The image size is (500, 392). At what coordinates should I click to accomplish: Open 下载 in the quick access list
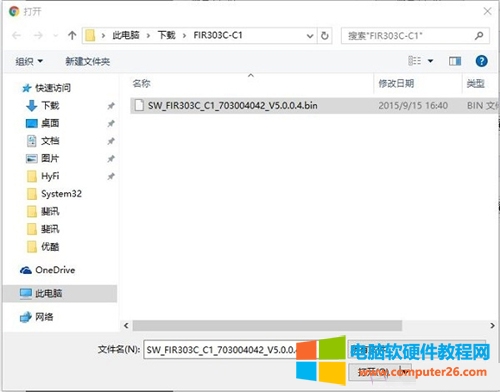[50, 106]
